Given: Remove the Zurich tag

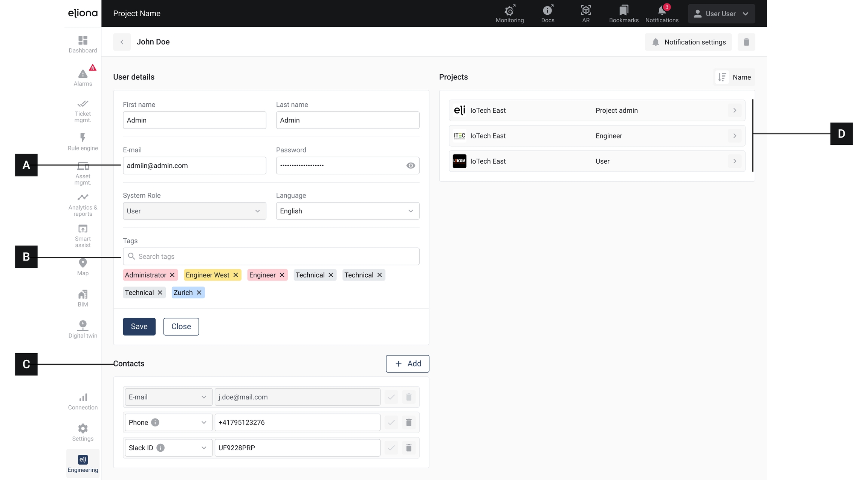Looking at the screenshot, I should [199, 293].
